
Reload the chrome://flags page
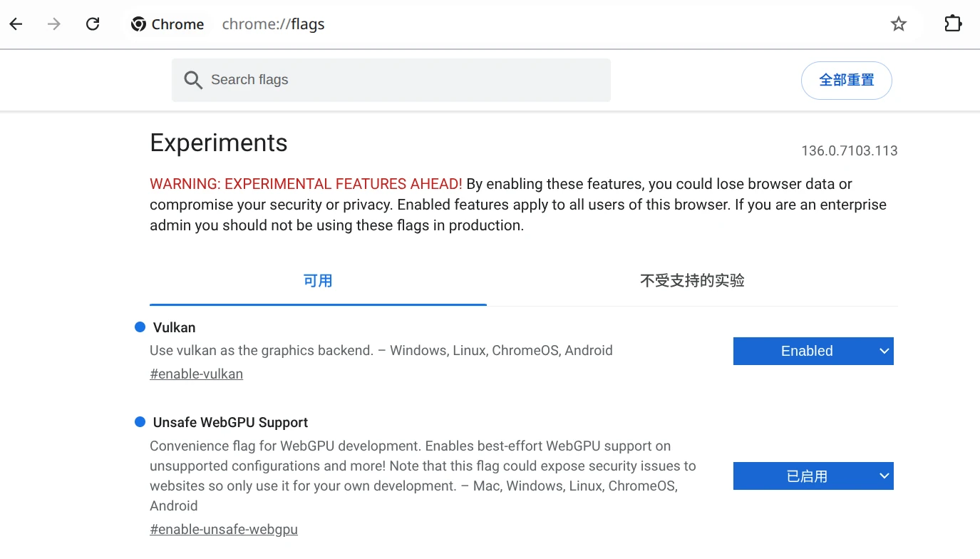pyautogui.click(x=93, y=24)
